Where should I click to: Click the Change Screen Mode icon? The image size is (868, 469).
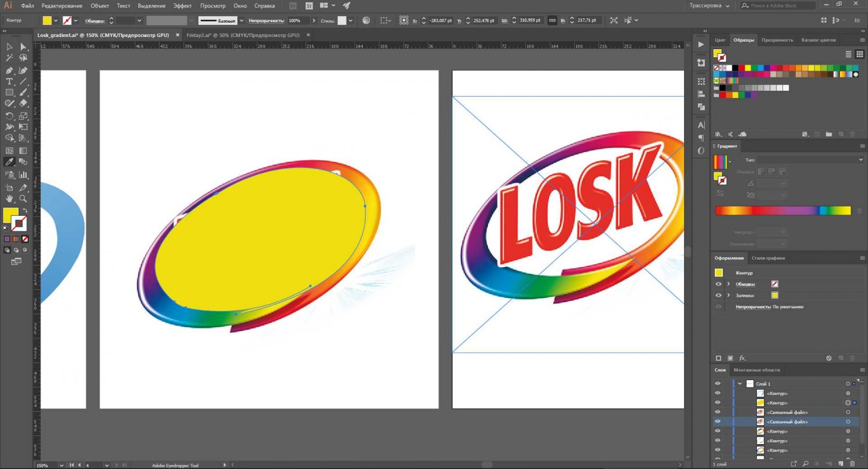pos(16,262)
